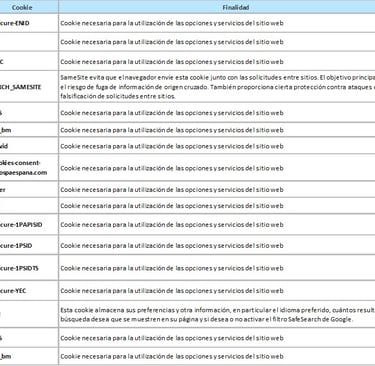
Task: Click the Finalidad text in the cure-YEC row
Action: click(172, 291)
